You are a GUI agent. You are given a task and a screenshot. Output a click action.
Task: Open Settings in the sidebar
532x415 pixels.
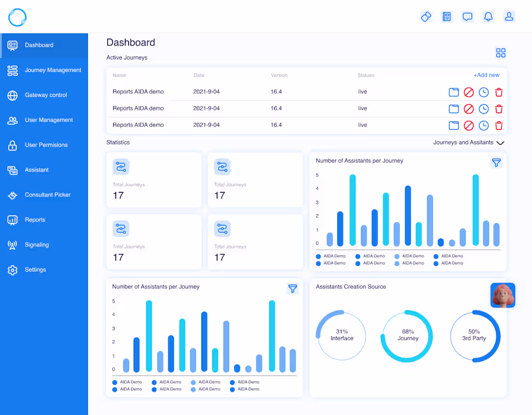coord(44,270)
